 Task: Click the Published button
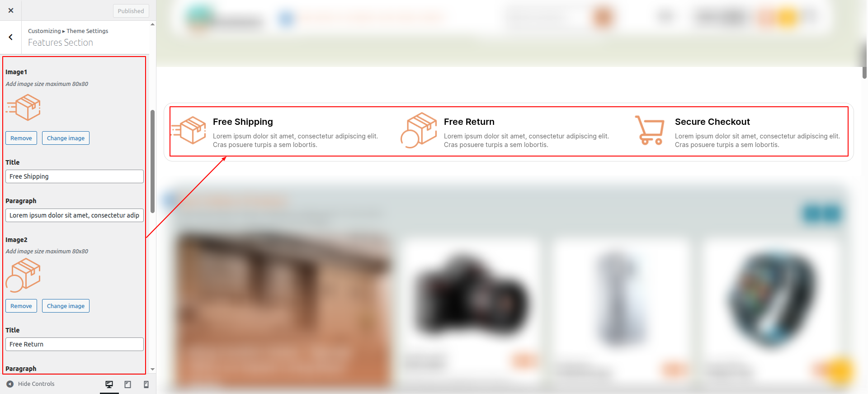point(131,11)
